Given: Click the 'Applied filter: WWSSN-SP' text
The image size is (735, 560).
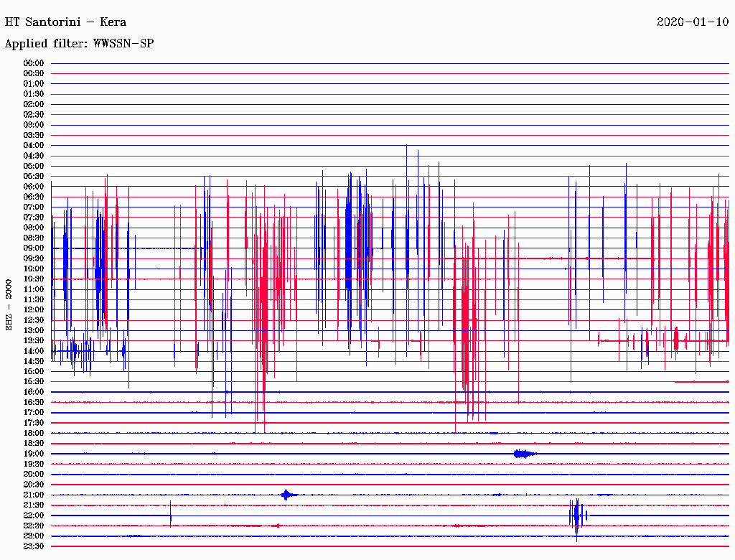Looking at the screenshot, I should coord(79,43).
